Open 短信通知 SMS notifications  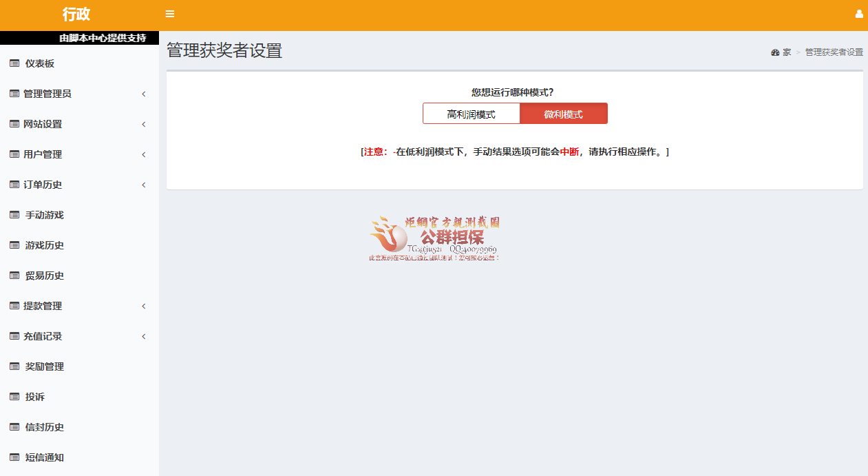(x=43, y=457)
